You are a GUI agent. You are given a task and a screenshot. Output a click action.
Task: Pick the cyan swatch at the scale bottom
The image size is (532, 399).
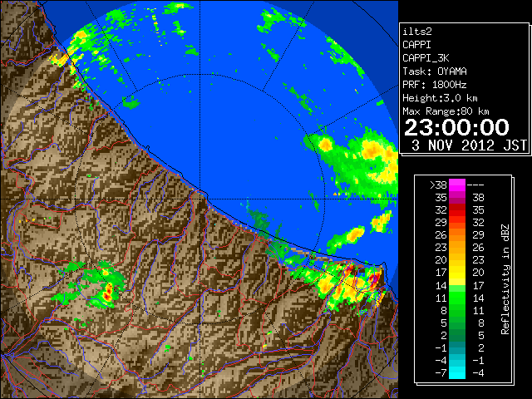click(x=457, y=373)
